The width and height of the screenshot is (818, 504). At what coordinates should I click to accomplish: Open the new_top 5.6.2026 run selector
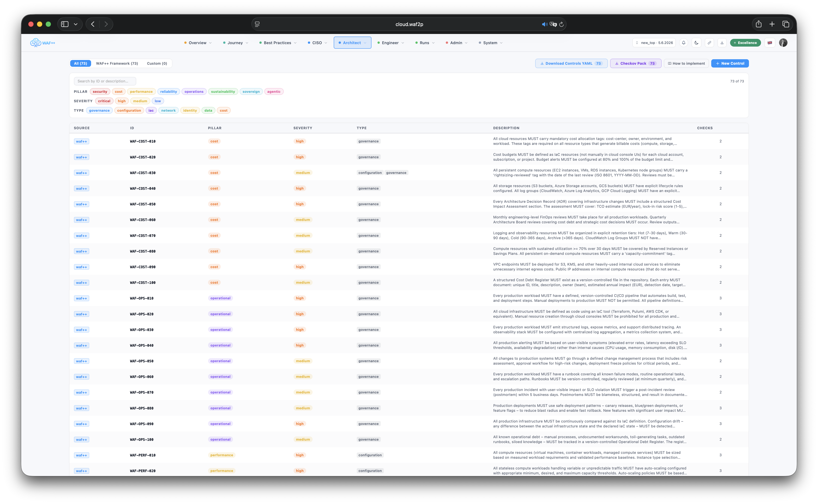[x=654, y=43]
